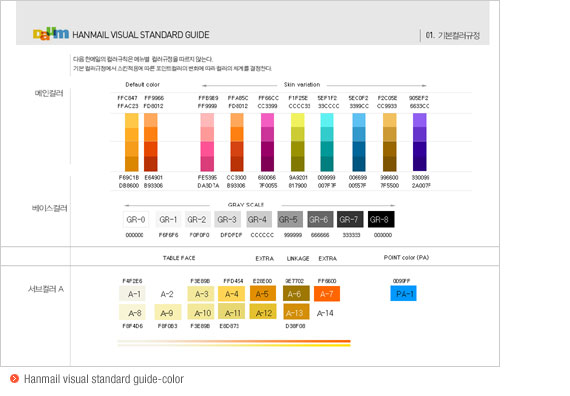Image resolution: width=570 pixels, height=396 pixels.
Task: Click the 'GRAY SCALE' heading
Action: click(246, 205)
